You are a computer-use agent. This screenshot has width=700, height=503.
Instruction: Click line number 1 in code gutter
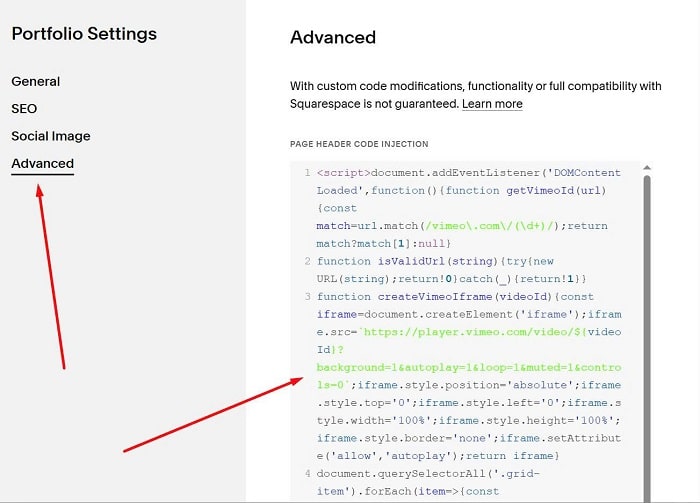click(307, 173)
